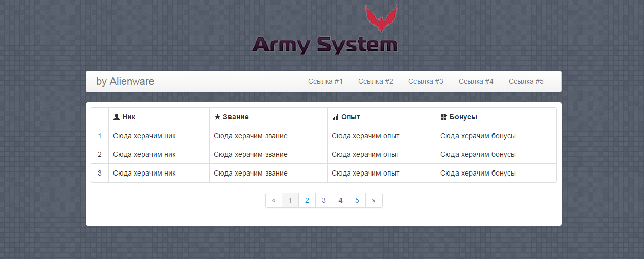Go to the next page with »

point(374,200)
